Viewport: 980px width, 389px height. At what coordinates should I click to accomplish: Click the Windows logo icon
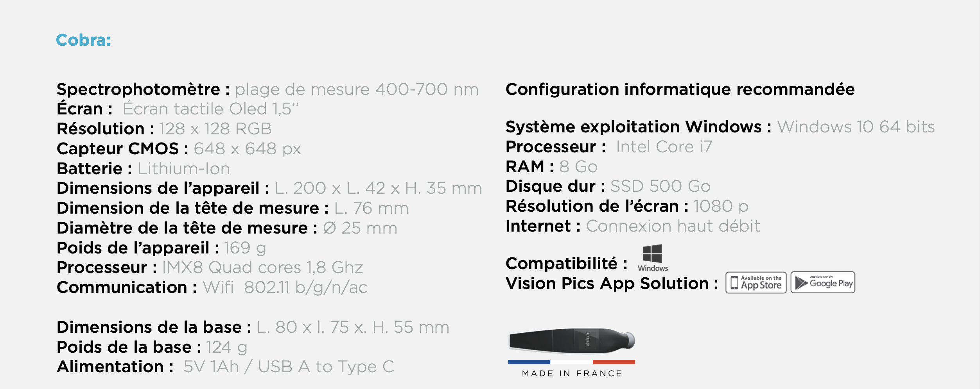click(652, 254)
